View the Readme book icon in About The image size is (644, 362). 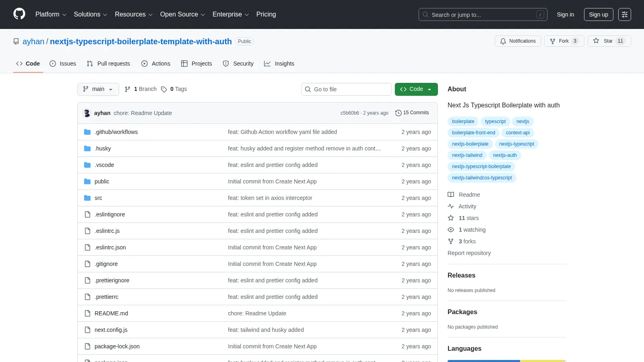451,195
